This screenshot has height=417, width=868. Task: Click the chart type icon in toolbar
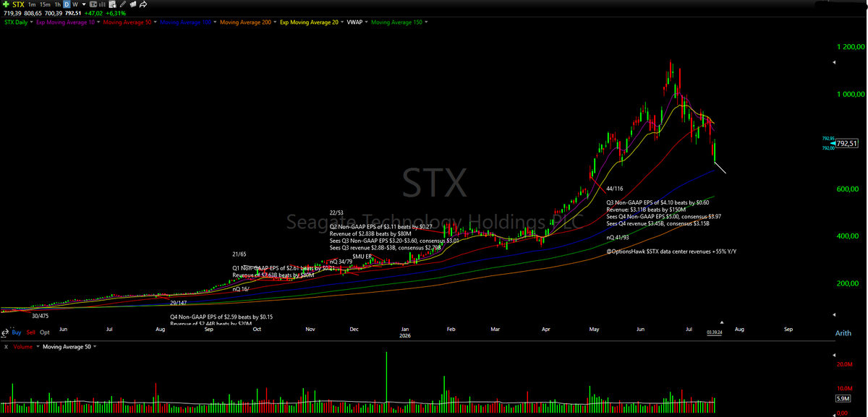click(x=93, y=4)
